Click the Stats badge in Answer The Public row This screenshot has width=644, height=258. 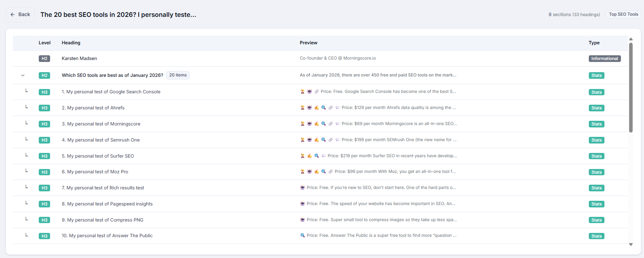[x=597, y=236]
